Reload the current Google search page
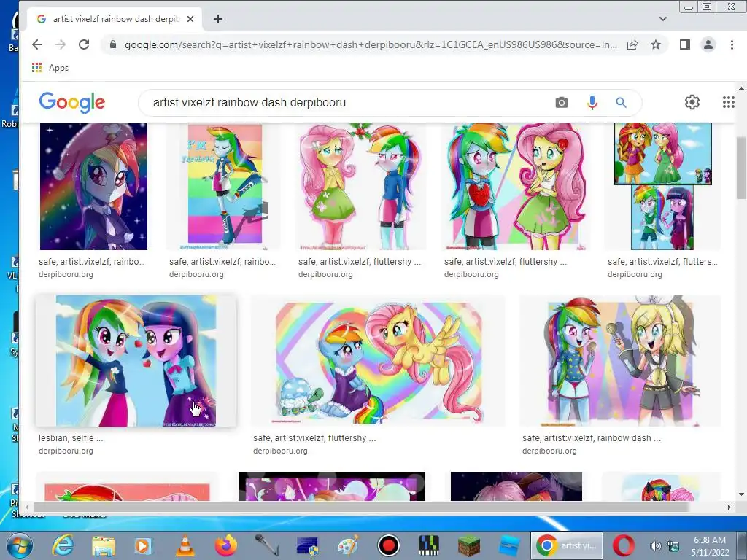747x560 pixels. tap(84, 44)
